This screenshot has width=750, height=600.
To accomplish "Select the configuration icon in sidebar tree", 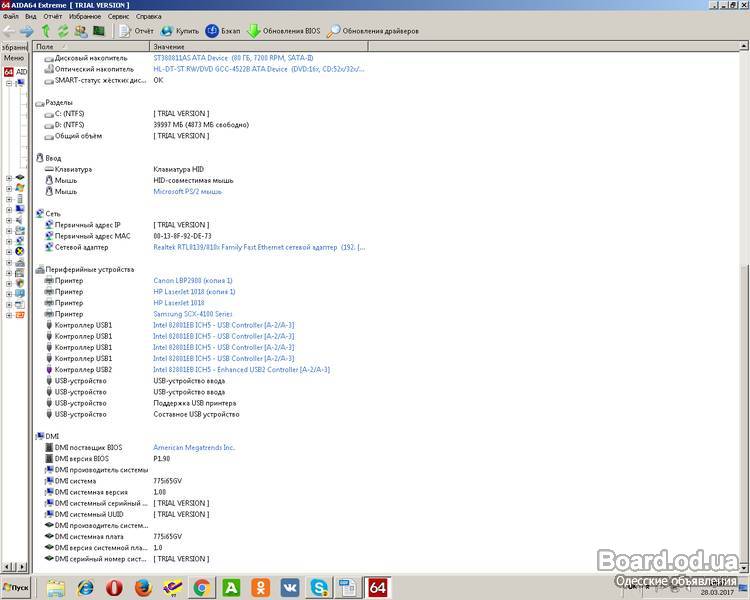I will (20, 294).
